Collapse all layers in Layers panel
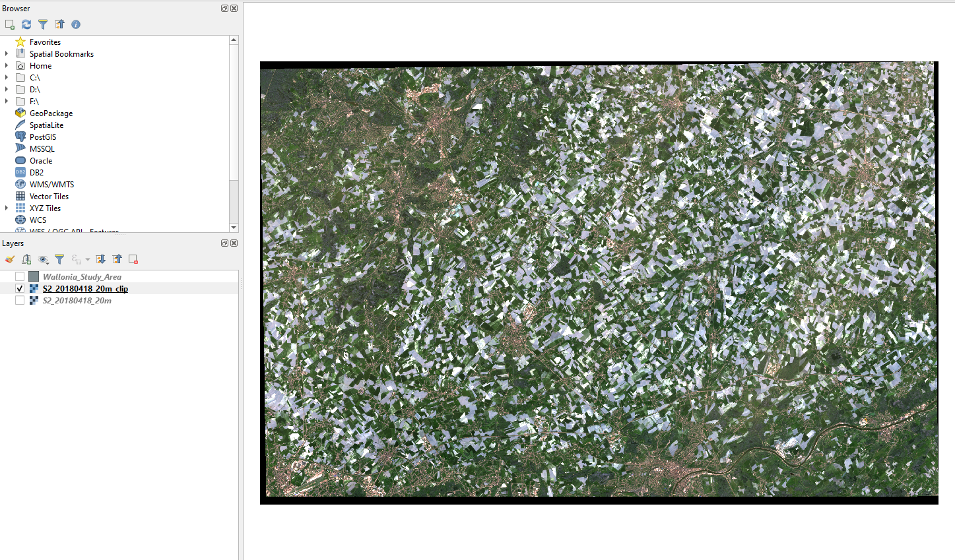This screenshot has height=560, width=955. pos(117,259)
